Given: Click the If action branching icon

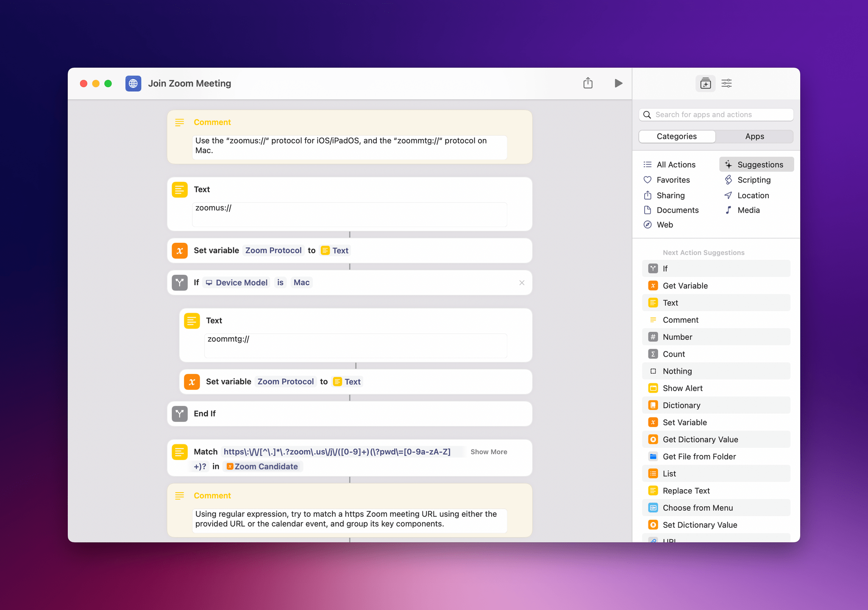Looking at the screenshot, I should point(180,283).
